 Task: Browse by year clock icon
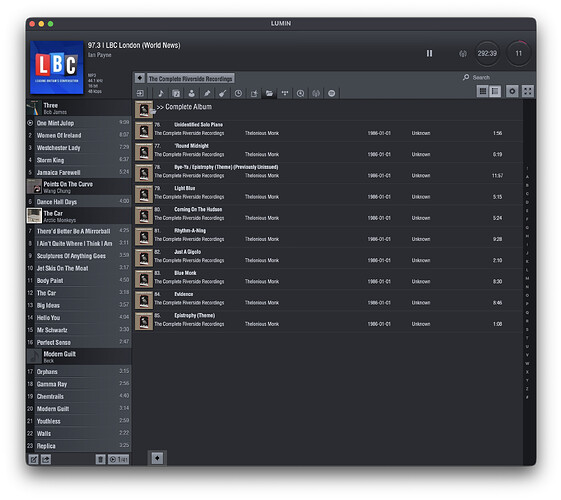click(238, 93)
